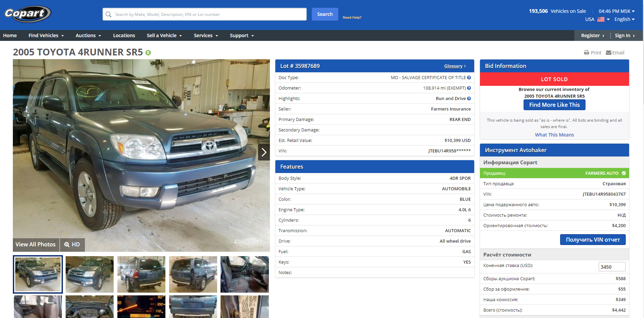Click Register in top navigation
644x318 pixels.
tap(593, 35)
